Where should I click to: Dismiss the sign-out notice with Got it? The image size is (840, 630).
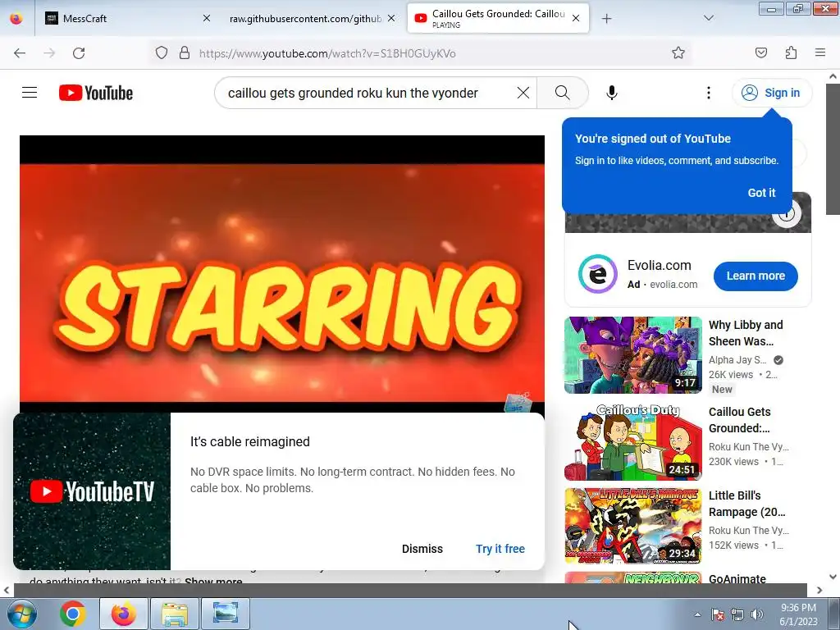[761, 193]
